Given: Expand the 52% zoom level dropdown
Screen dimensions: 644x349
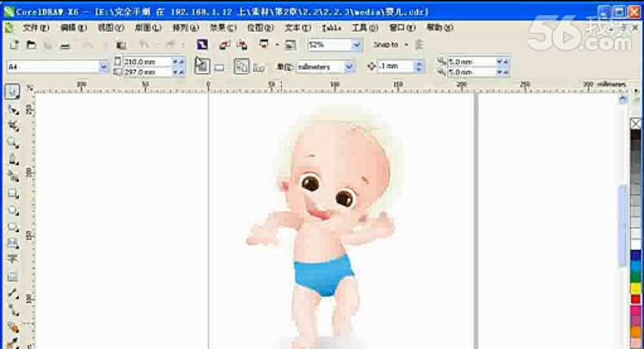Looking at the screenshot, I should click(357, 45).
